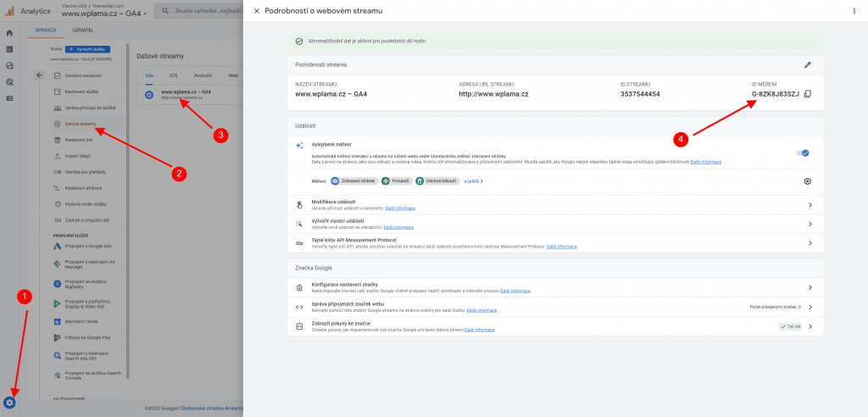The width and height of the screenshot is (868, 417).
Task: Open the www.wplama.cz – GA4 stream row
Action: click(x=190, y=94)
